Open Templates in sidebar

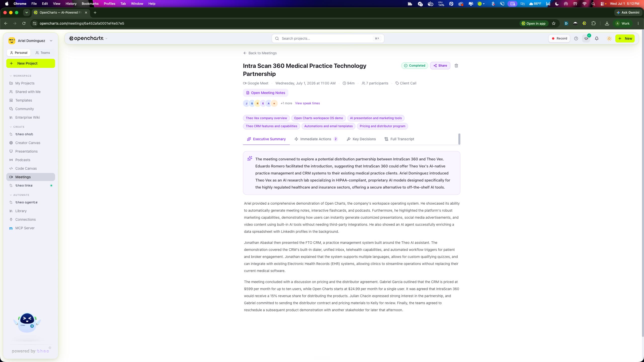point(31,100)
